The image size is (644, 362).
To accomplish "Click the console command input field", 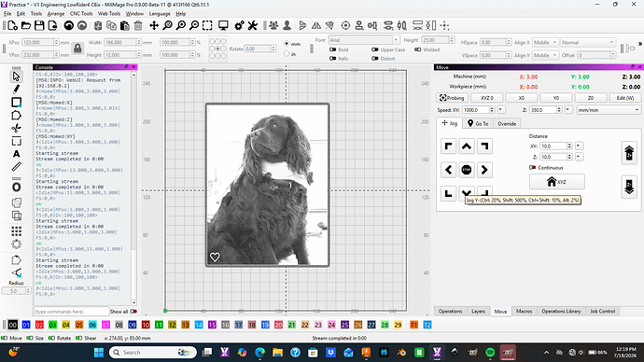I will 72,312.
